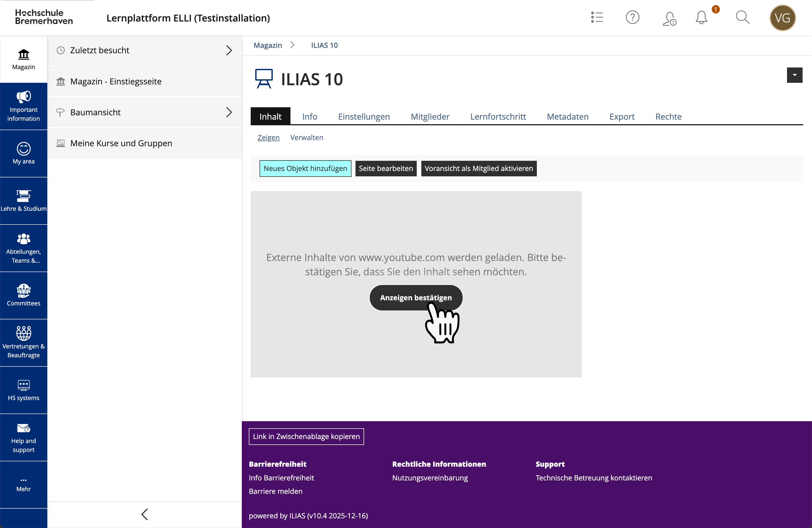The image size is (812, 528).
Task: Open the notifications bell icon
Action: tap(702, 18)
